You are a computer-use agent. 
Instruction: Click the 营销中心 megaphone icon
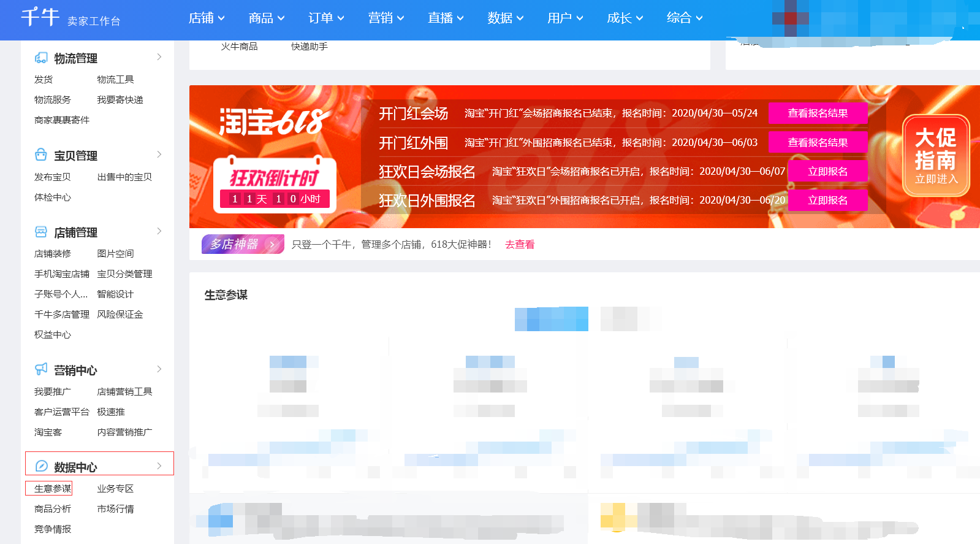41,369
